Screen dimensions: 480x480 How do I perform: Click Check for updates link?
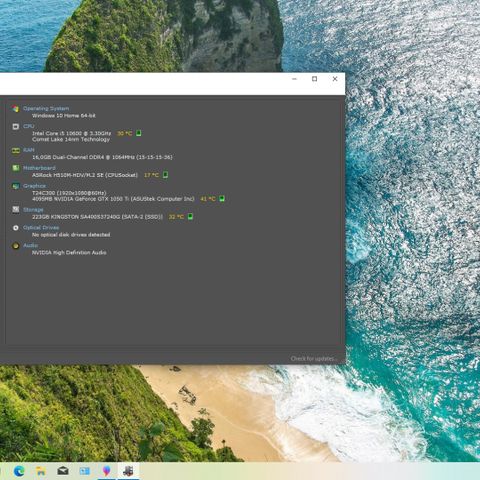tap(314, 359)
